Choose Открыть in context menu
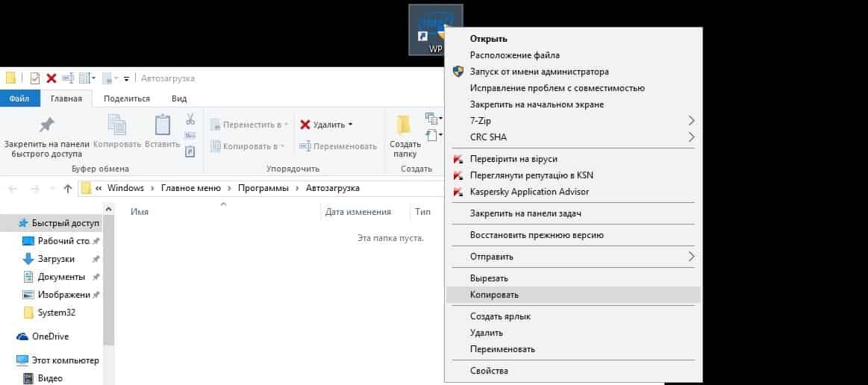868x385 pixels. coord(573,39)
